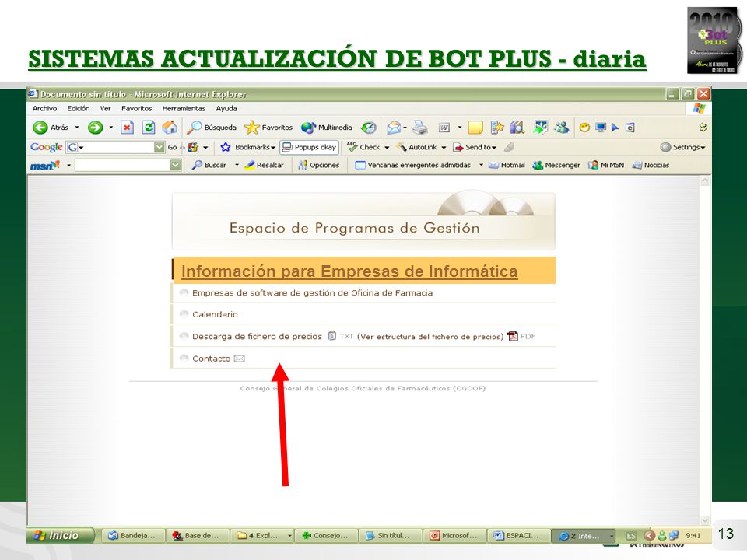Expand the AutoLink dropdown arrow
Image resolution: width=747 pixels, height=560 pixels.
(444, 148)
